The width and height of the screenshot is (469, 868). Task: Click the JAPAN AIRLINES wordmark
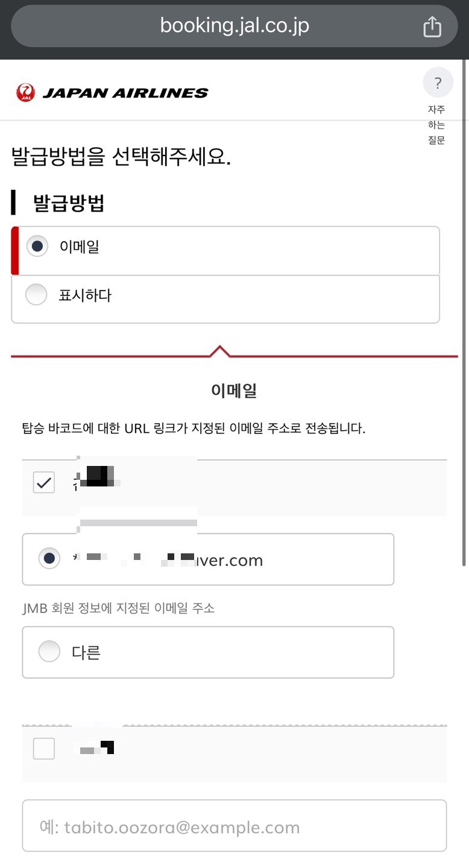[125, 93]
